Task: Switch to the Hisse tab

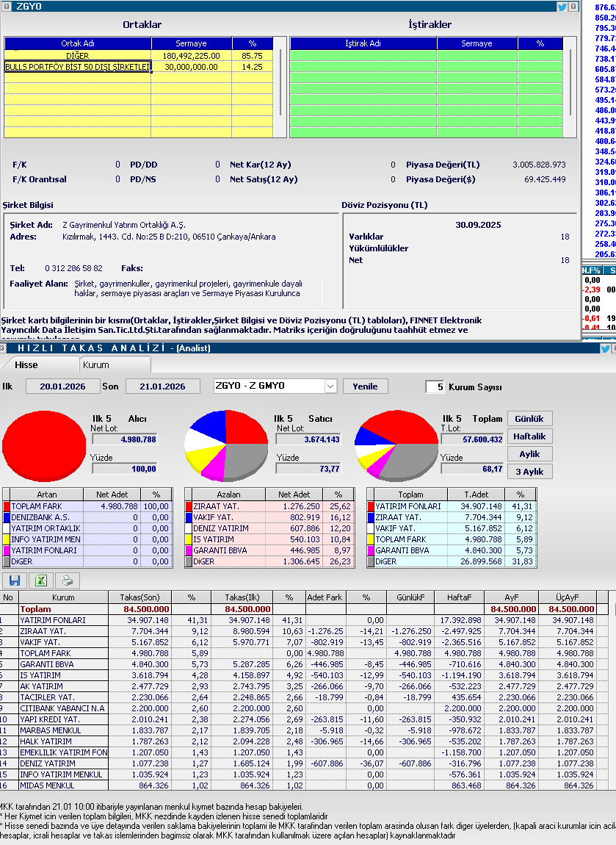Action: click(x=26, y=365)
